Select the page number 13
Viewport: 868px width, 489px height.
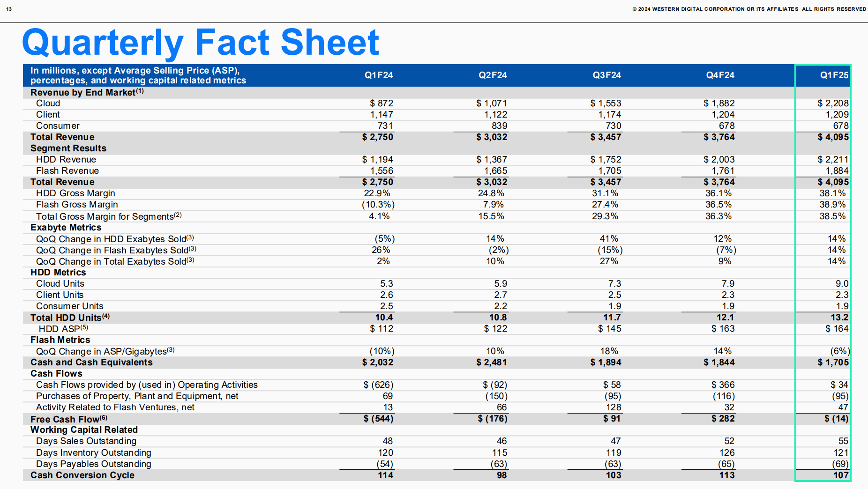pos(9,9)
